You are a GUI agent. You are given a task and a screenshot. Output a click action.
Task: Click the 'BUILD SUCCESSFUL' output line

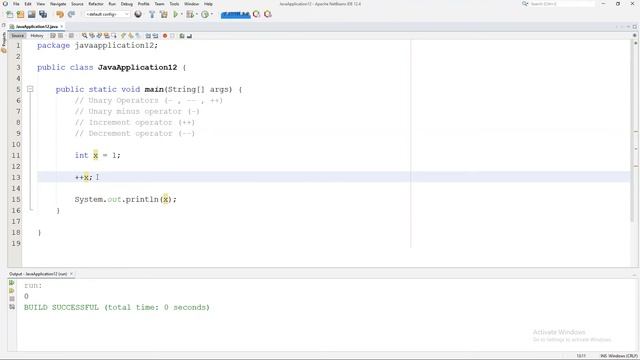[x=117, y=307]
